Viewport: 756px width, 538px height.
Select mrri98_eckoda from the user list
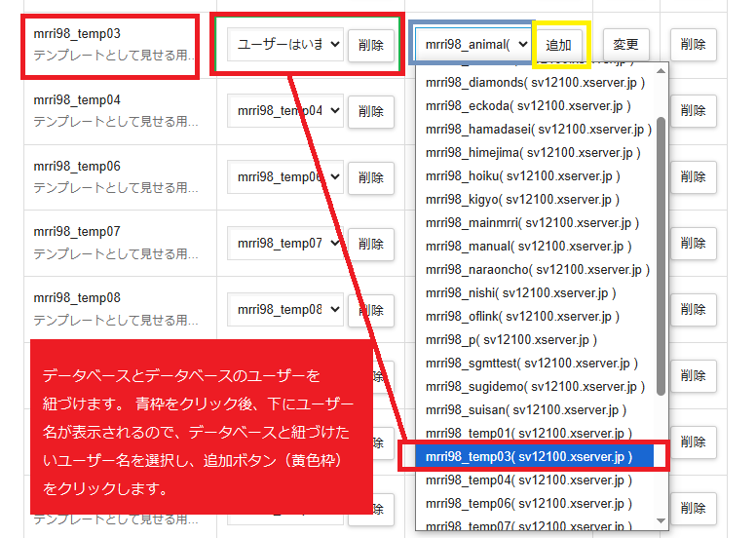[527, 105]
